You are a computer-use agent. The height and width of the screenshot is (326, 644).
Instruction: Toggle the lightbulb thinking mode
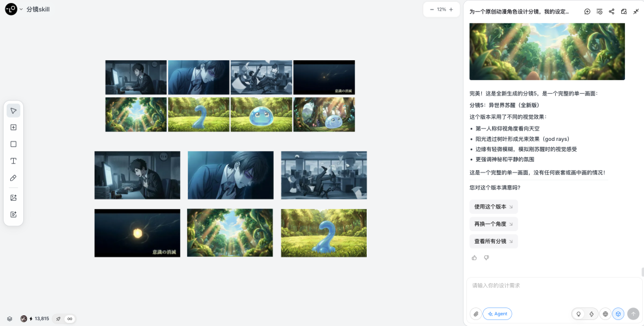coord(578,314)
